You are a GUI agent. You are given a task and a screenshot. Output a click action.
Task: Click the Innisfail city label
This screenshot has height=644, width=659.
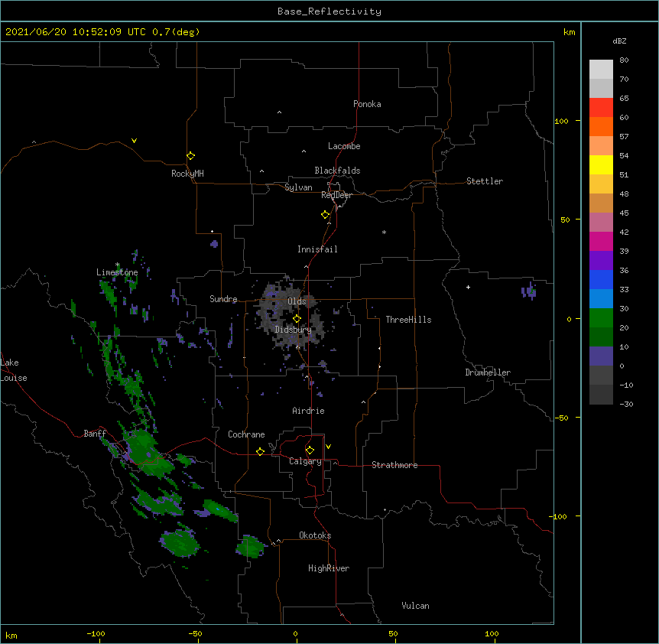click(x=317, y=249)
